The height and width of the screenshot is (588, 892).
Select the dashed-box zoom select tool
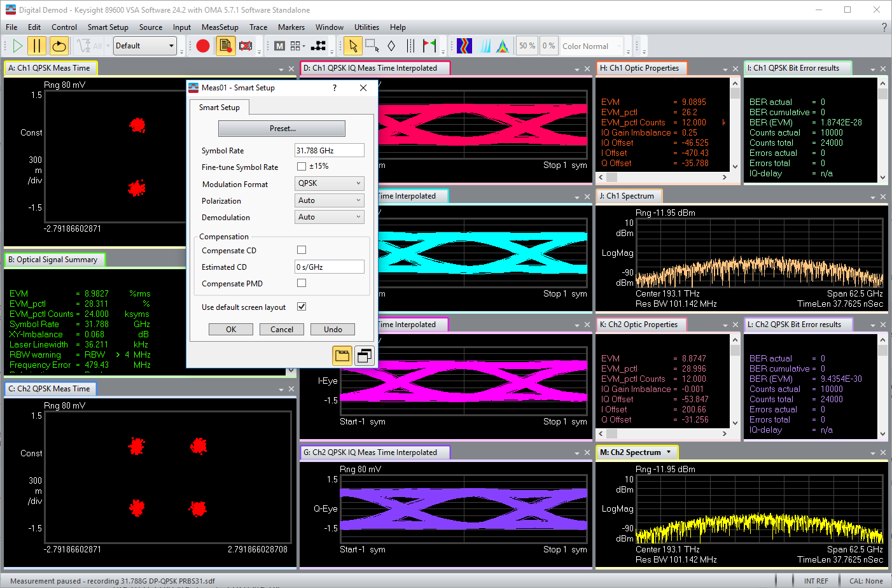(x=372, y=46)
